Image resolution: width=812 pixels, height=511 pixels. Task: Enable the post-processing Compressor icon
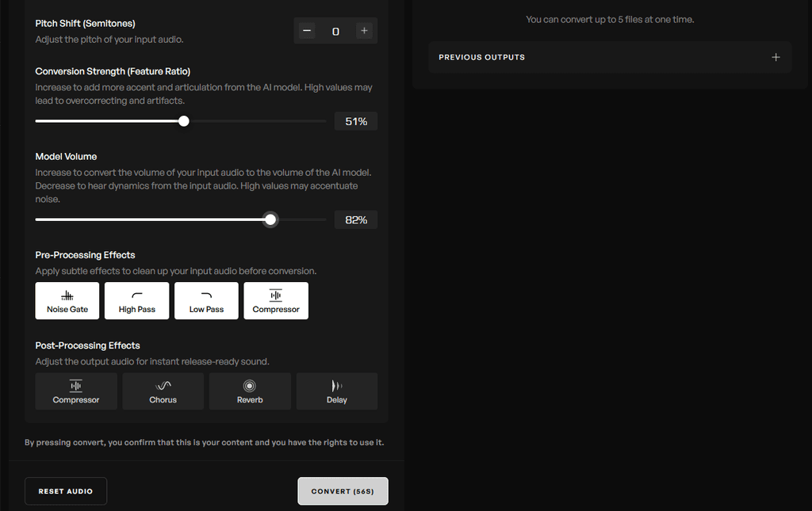click(75, 391)
